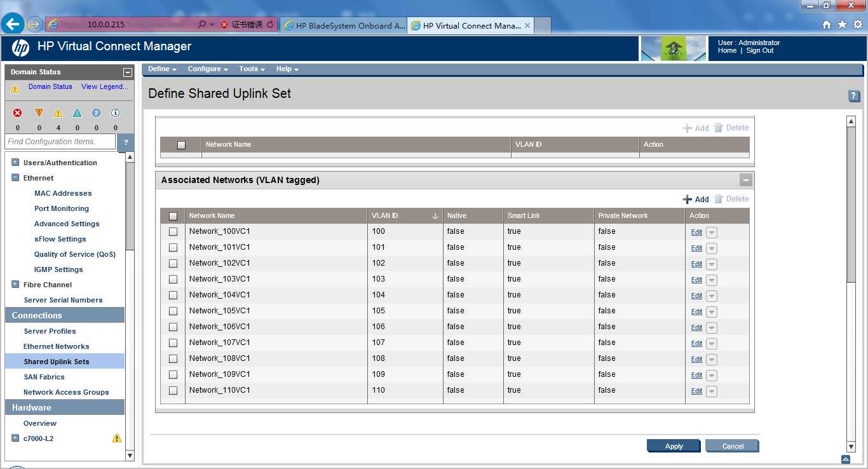Open the Define menu
868x469 pixels.
tap(162, 69)
